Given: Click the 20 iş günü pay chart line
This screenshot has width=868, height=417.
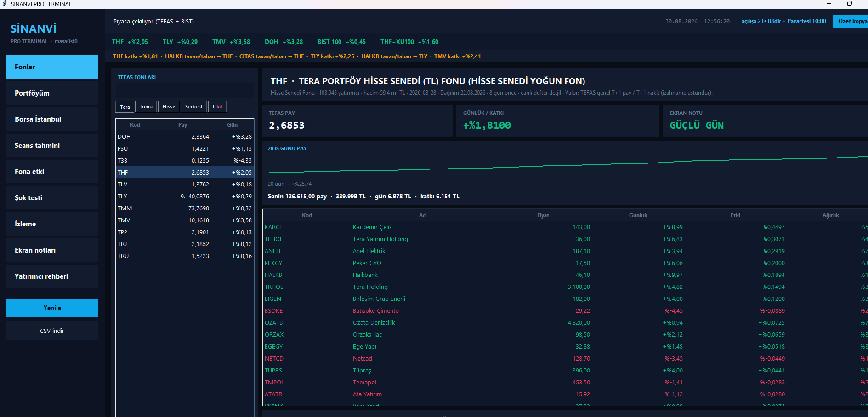Looking at the screenshot, I should pyautogui.click(x=568, y=164).
